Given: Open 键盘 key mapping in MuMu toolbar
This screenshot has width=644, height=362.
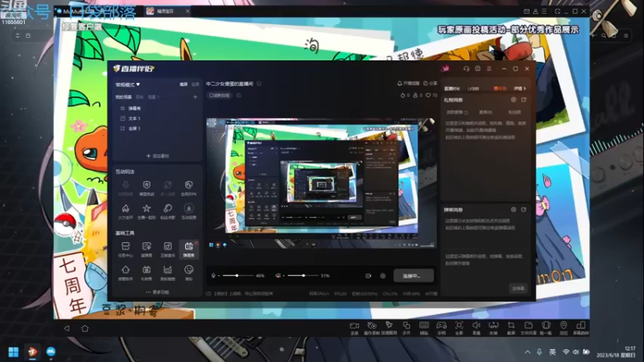Looking at the screenshot, I should tap(424, 328).
